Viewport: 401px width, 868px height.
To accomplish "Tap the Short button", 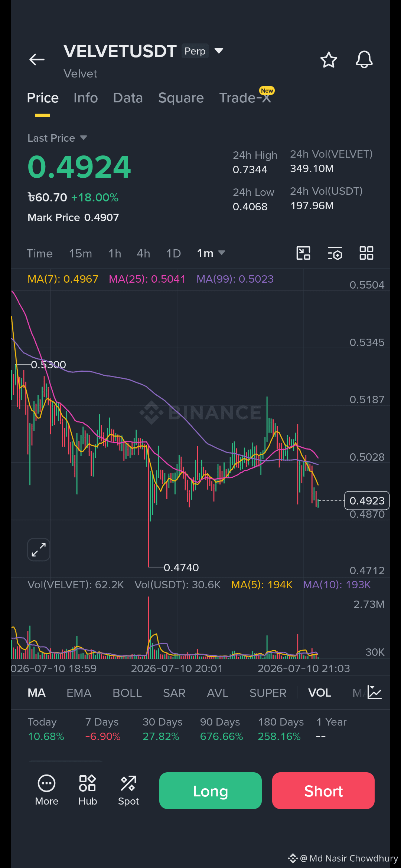I will (323, 790).
